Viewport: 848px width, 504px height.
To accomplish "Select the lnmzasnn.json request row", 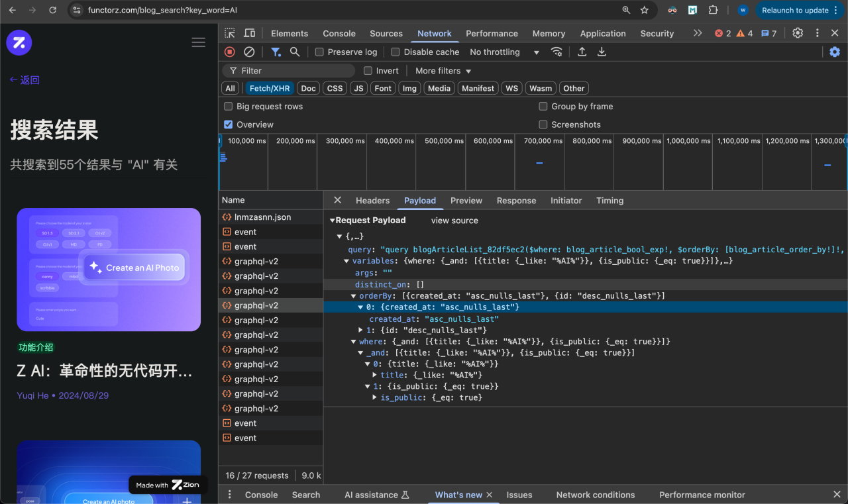I will (x=262, y=217).
